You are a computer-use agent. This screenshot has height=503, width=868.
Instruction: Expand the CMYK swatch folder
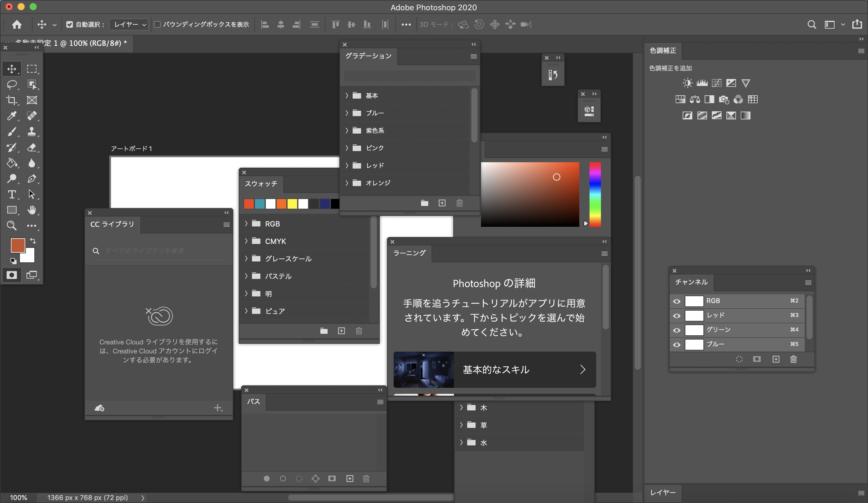(246, 241)
